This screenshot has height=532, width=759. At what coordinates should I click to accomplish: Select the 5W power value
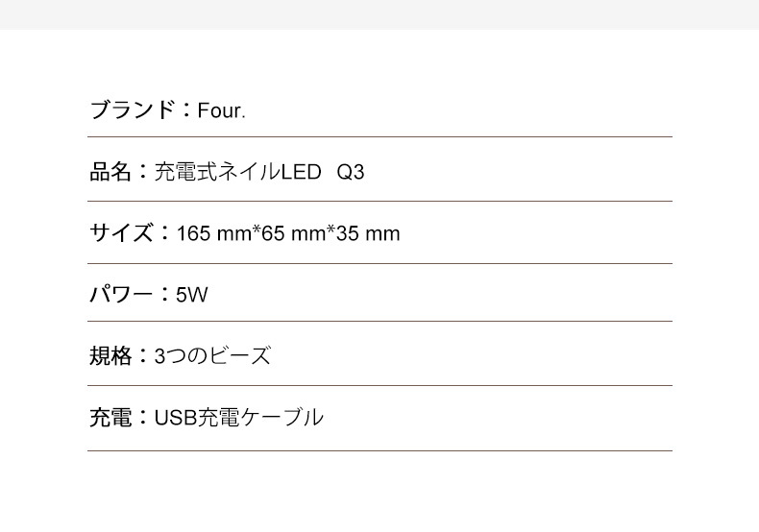pos(191,295)
